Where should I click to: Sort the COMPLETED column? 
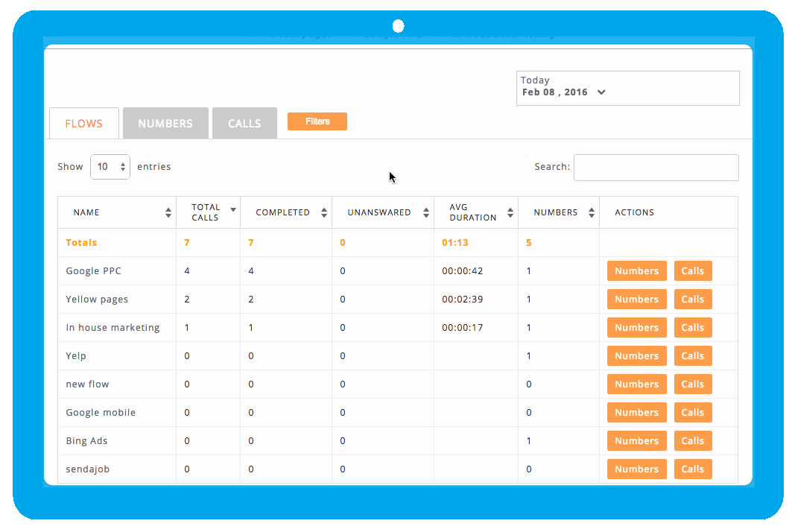click(x=323, y=212)
